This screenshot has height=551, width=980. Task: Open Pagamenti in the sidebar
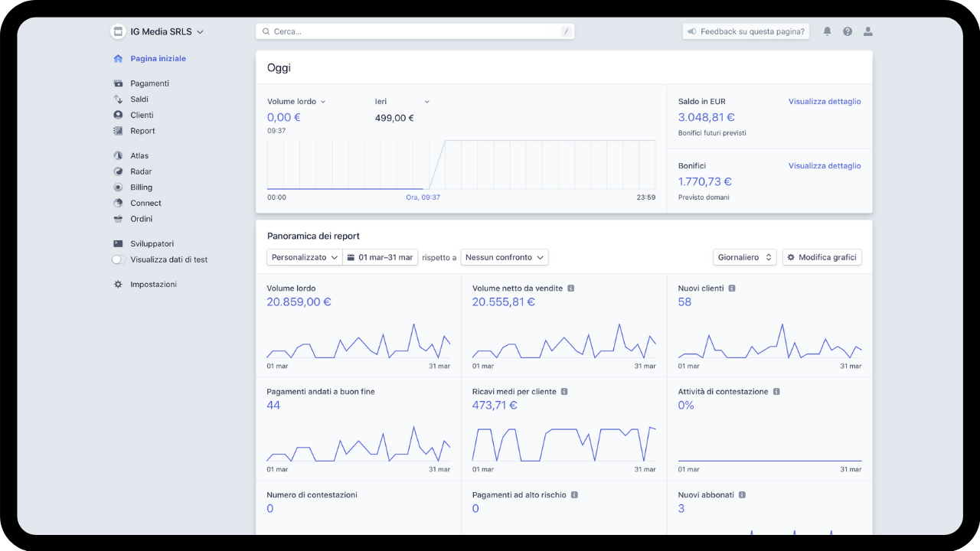click(149, 83)
